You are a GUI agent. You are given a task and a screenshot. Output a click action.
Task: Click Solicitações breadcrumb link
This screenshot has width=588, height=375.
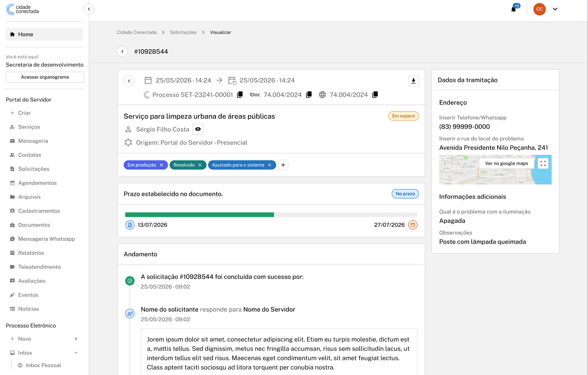coord(183,32)
